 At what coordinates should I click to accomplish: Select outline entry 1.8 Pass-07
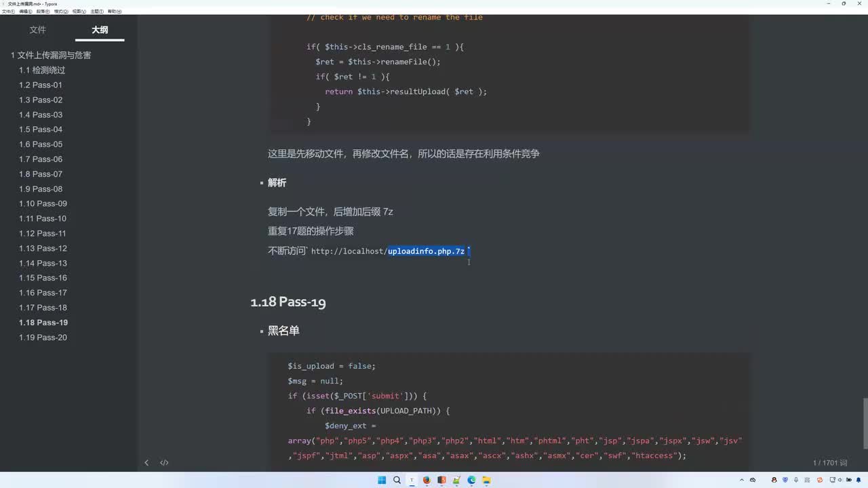coord(41,174)
